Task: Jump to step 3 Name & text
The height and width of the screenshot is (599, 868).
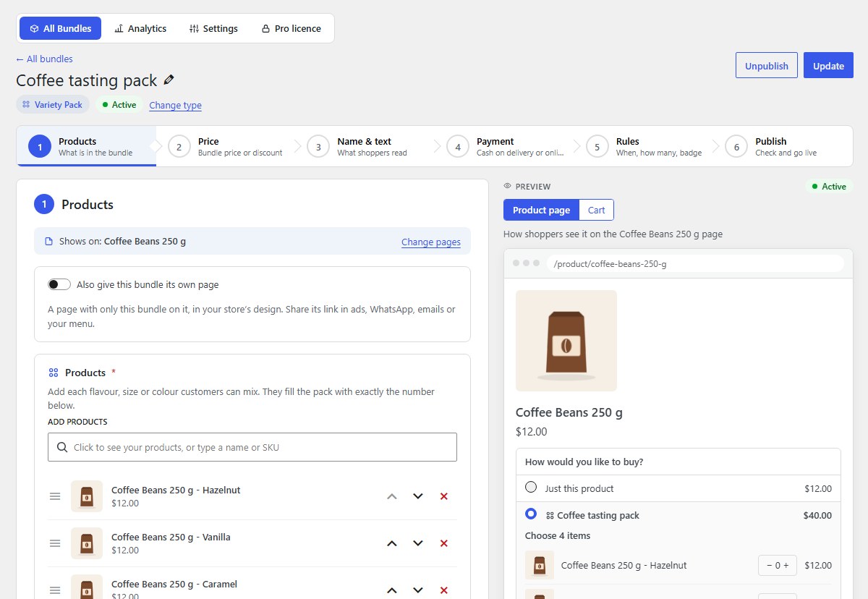Action: coord(365,147)
